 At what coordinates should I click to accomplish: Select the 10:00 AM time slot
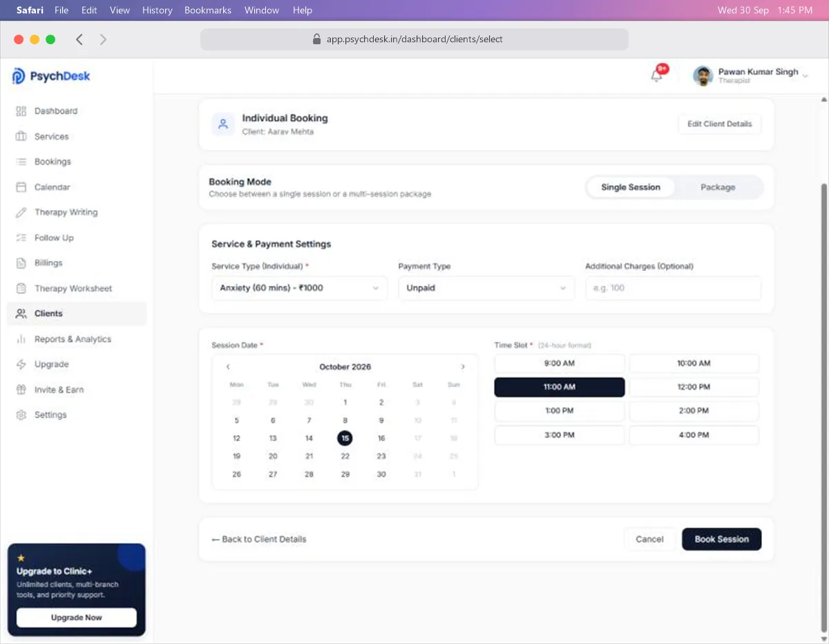694,363
